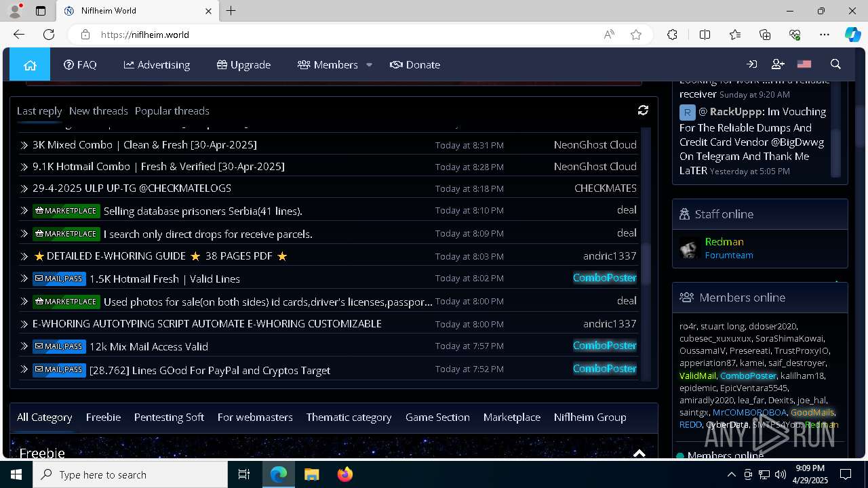The height and width of the screenshot is (488, 868).
Task: Open thread 12k Mix Mail Access Valid
Action: (x=149, y=346)
